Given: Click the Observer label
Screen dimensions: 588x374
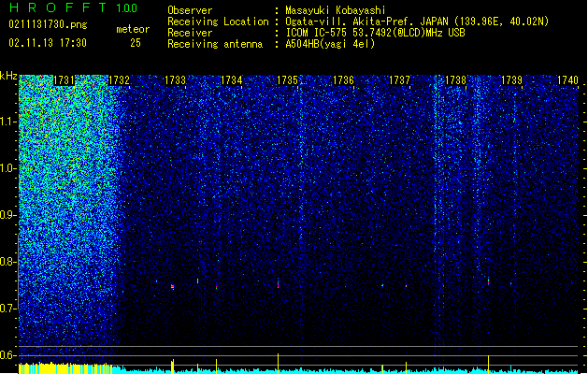Looking at the screenshot, I should tap(190, 10).
